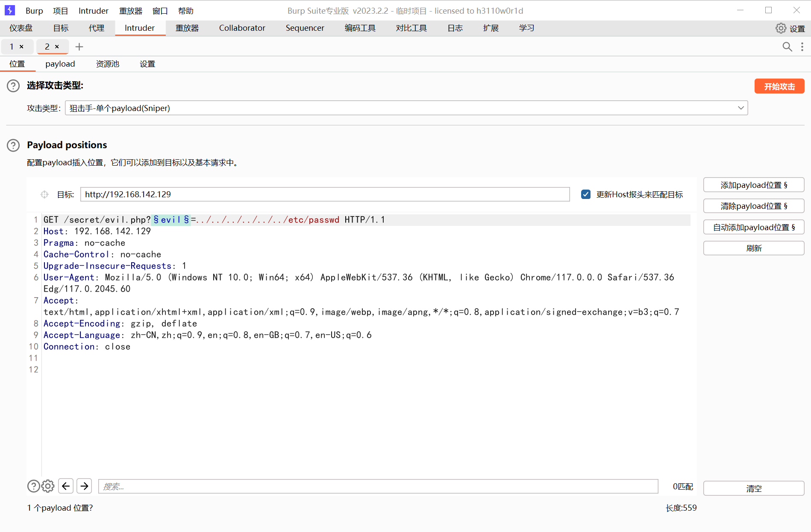This screenshot has height=532, width=811.
Task: Close Intruder tab 2
Action: (57, 47)
